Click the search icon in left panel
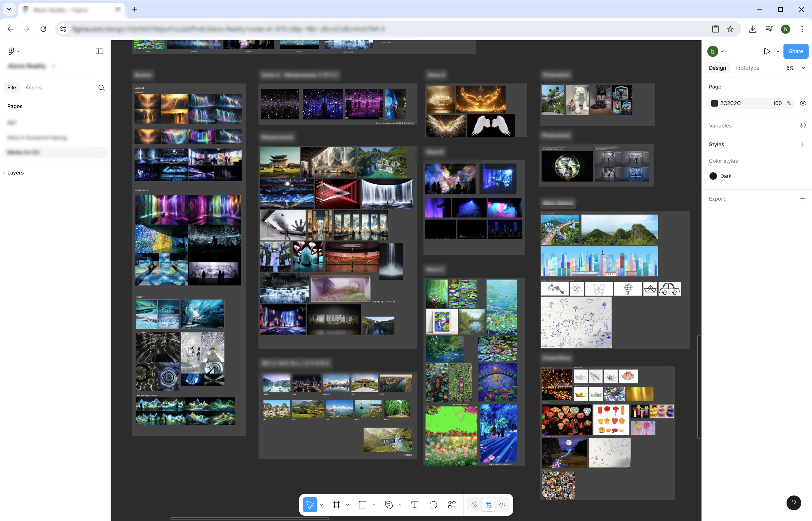812x521 pixels. [101, 88]
